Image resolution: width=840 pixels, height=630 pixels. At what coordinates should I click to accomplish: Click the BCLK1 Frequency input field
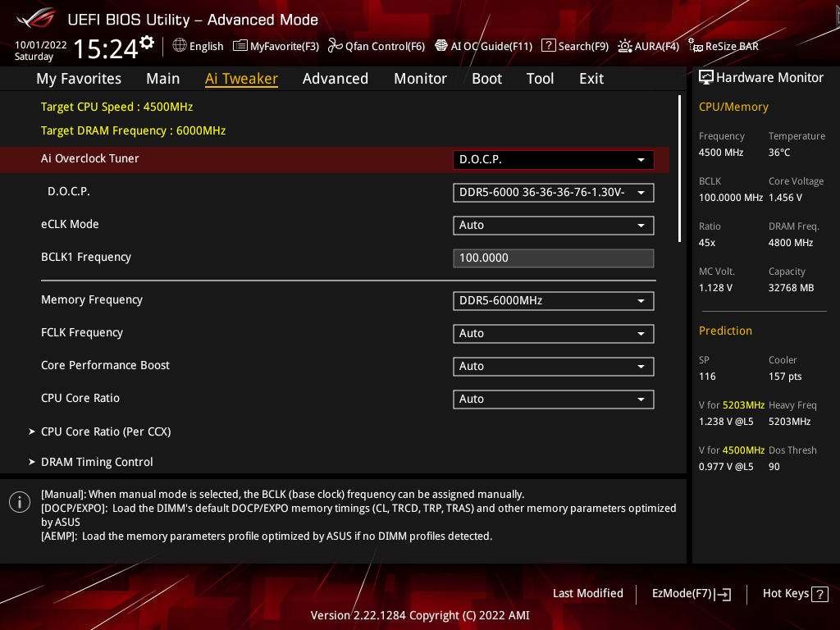[553, 258]
